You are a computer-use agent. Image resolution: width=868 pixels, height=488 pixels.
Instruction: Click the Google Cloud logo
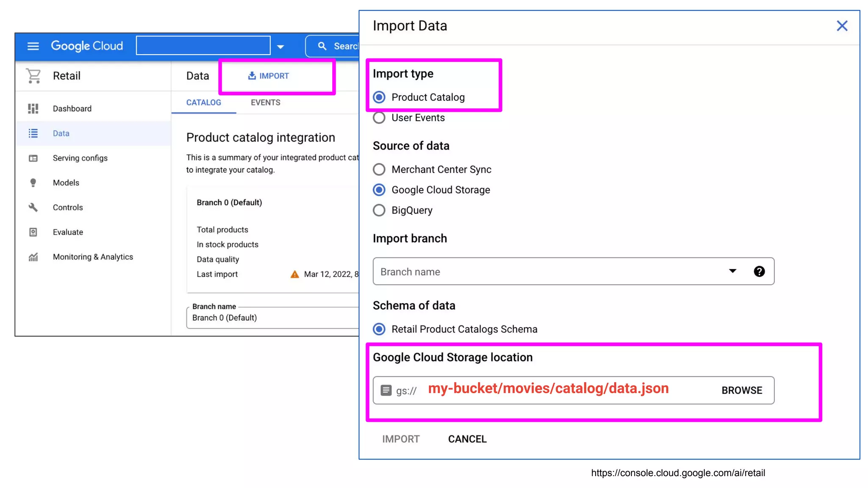[x=87, y=46]
